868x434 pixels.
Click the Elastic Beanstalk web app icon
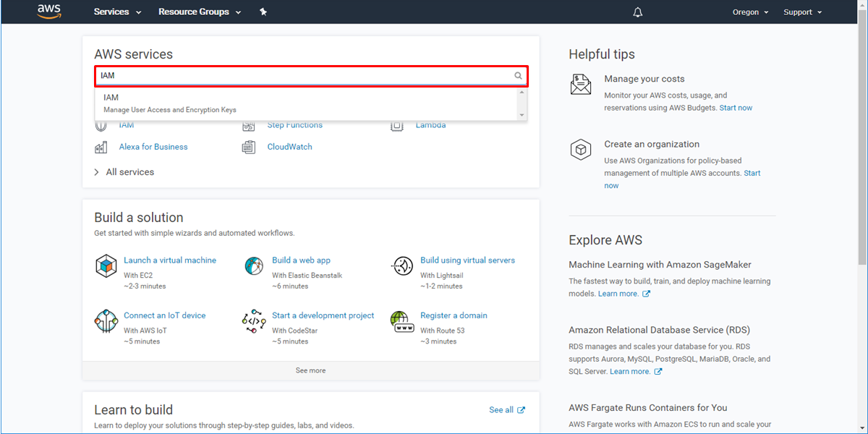tap(254, 265)
